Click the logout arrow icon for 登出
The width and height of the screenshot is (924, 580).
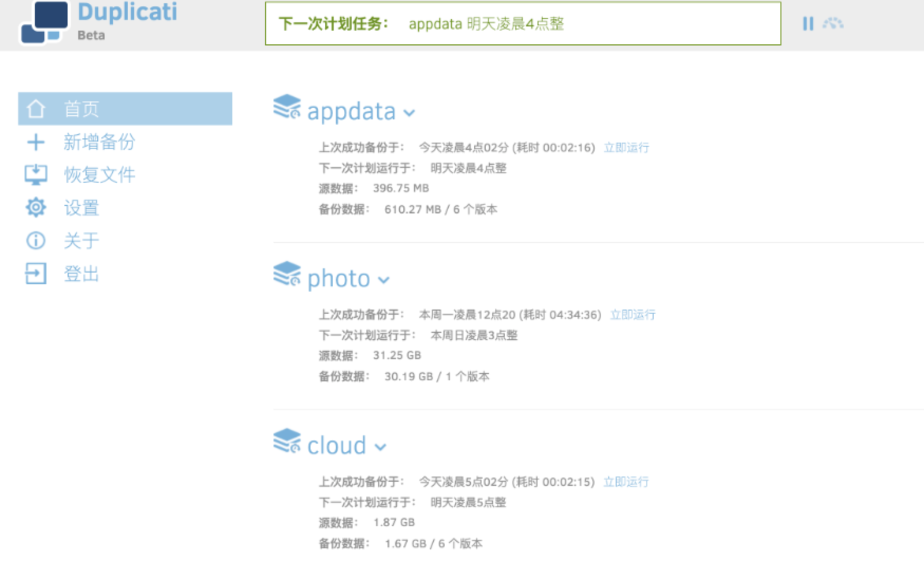36,274
